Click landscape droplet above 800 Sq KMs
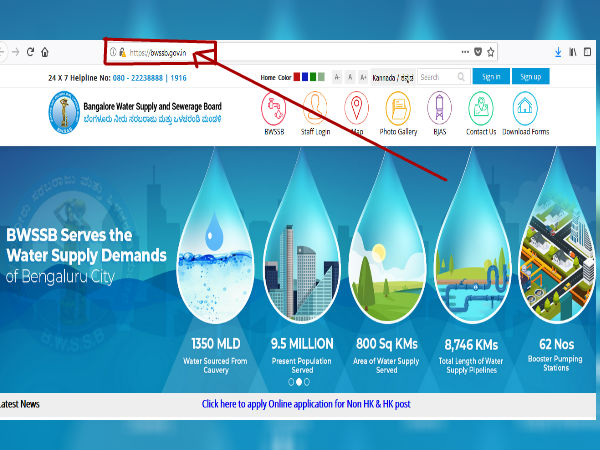The image size is (600, 450). pos(387,237)
